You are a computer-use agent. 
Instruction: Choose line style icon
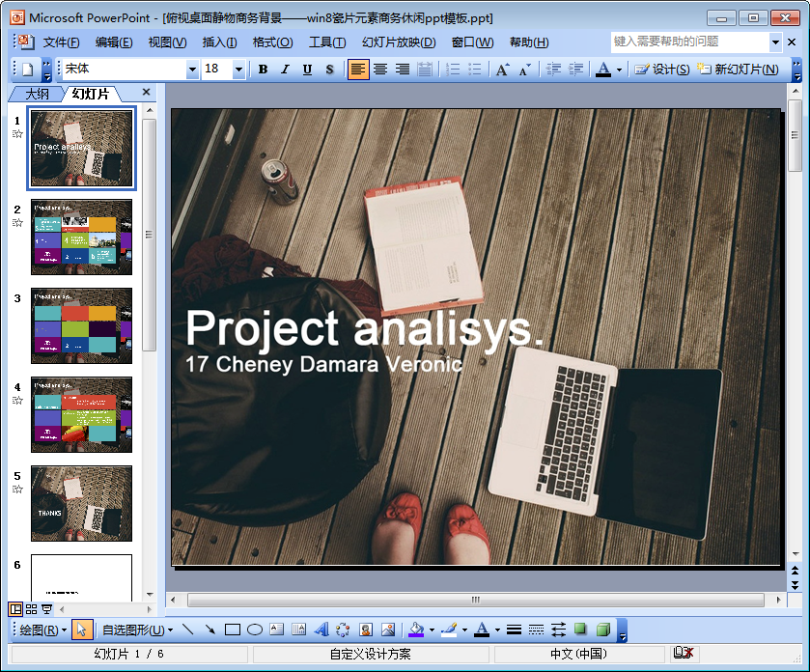(x=514, y=630)
